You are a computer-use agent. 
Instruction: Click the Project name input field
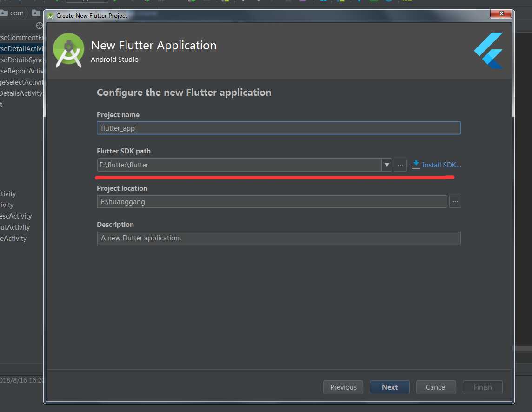[x=279, y=128]
